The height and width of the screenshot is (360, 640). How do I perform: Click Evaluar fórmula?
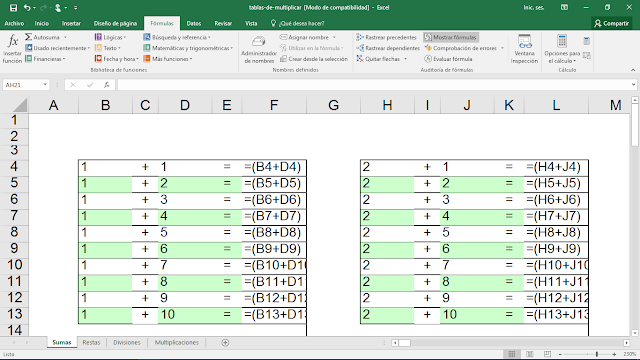coord(448,59)
